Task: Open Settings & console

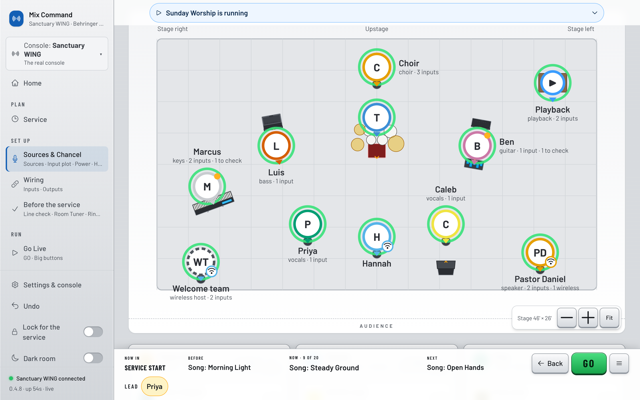Action: tap(57, 285)
